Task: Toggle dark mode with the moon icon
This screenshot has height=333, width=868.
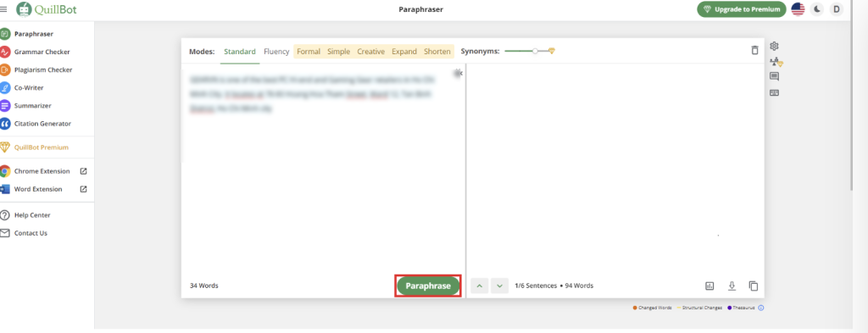Action: click(817, 8)
